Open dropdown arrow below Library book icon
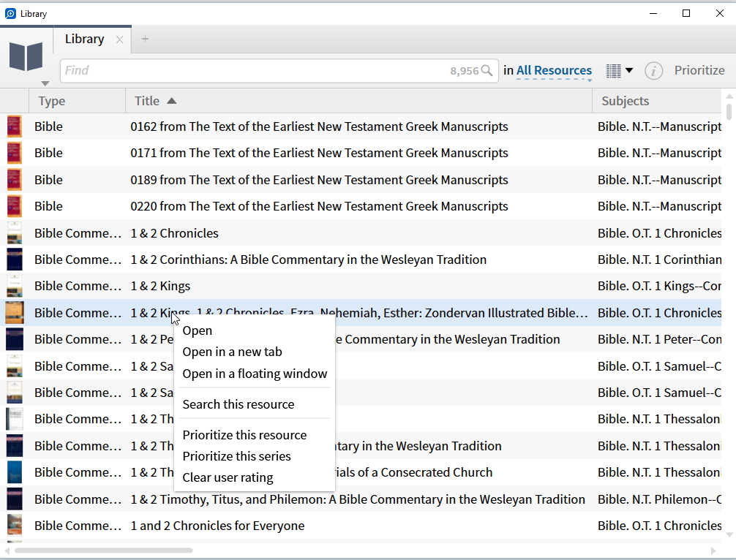 pos(45,83)
